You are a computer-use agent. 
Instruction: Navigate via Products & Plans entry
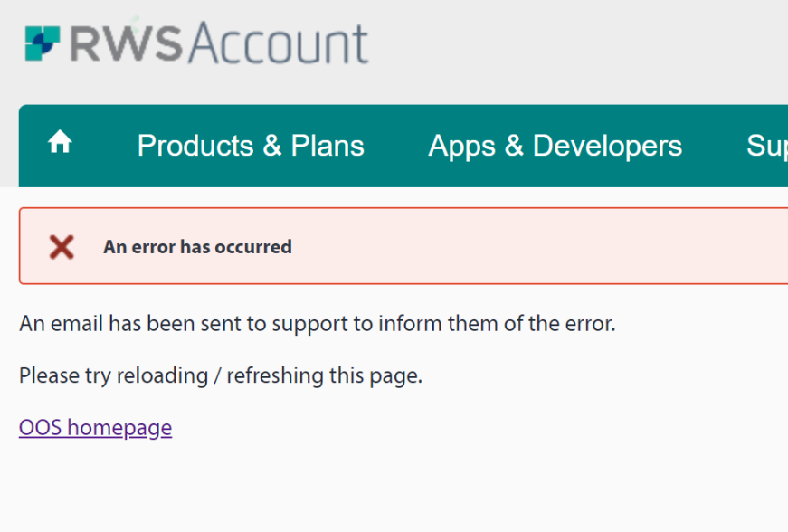(251, 145)
